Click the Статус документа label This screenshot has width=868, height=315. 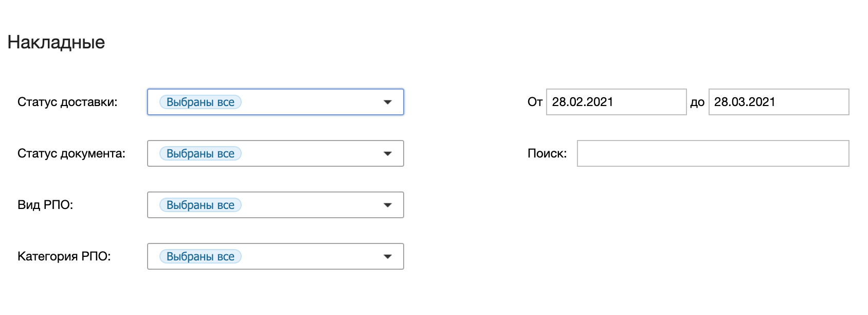(x=71, y=153)
